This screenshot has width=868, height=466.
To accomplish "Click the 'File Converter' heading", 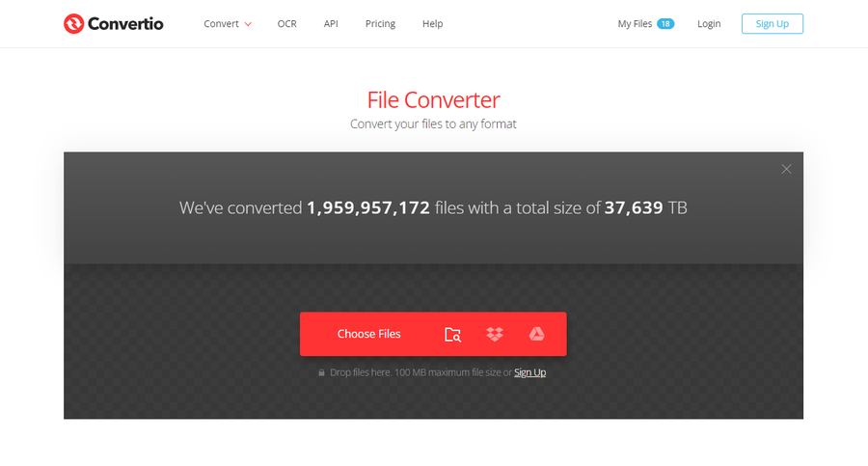I will [433, 100].
